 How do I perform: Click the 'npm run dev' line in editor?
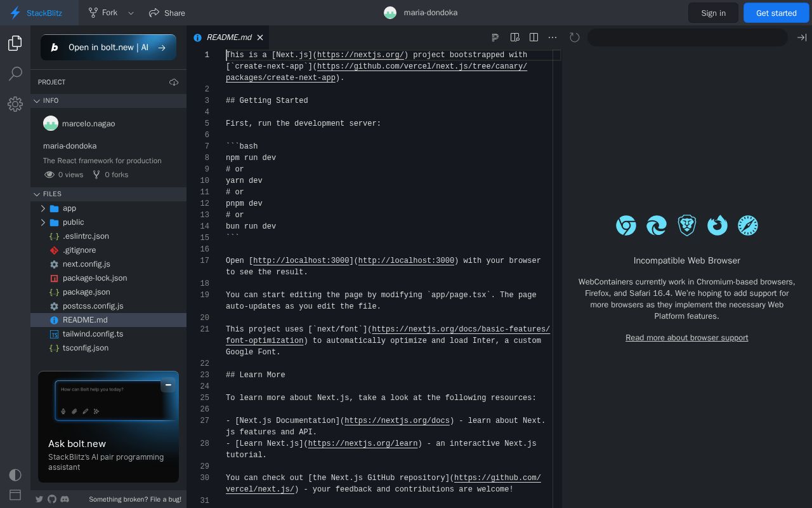pos(251,157)
